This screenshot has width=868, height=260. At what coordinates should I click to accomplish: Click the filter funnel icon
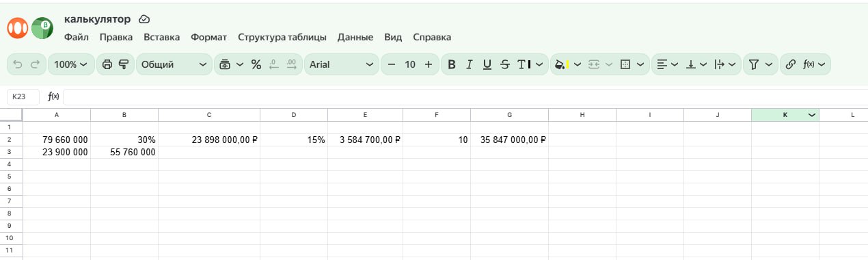coord(754,64)
